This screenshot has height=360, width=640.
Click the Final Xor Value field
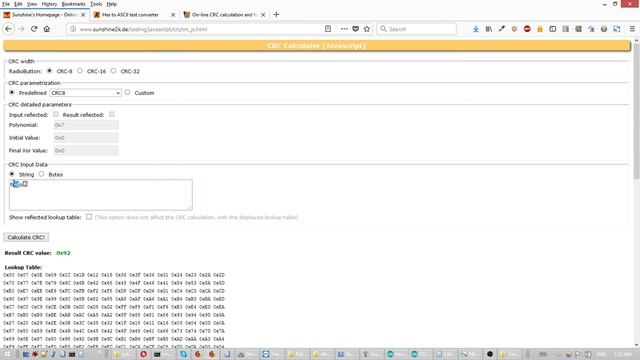86,150
